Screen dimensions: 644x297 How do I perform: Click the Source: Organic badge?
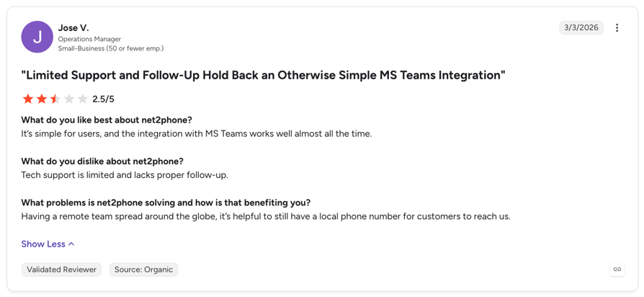[144, 270]
